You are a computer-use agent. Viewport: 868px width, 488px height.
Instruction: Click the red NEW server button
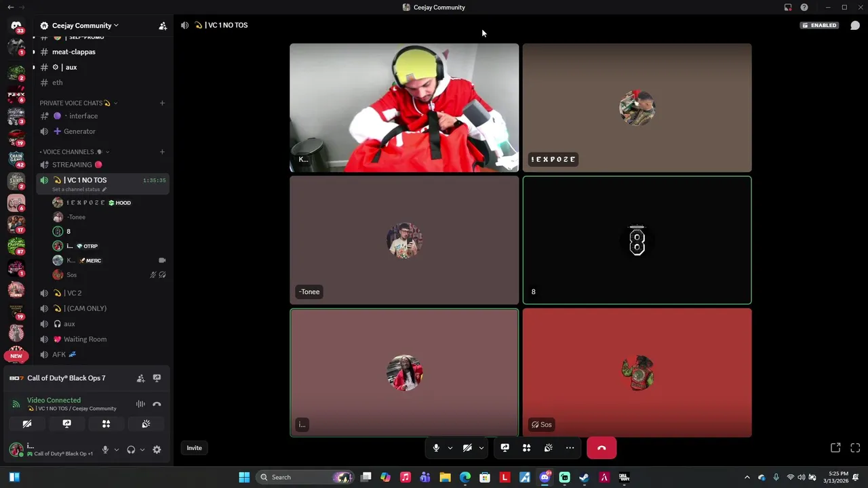tap(16, 356)
